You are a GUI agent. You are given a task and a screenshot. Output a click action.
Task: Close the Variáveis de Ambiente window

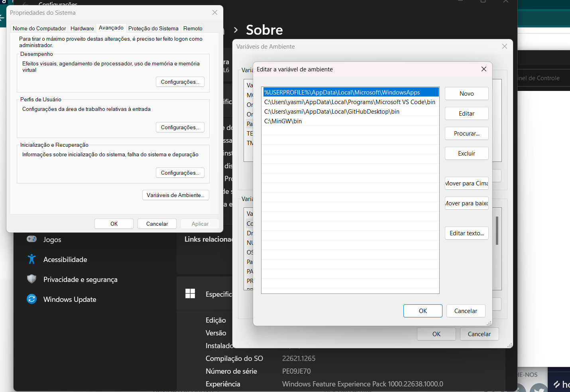tap(505, 46)
